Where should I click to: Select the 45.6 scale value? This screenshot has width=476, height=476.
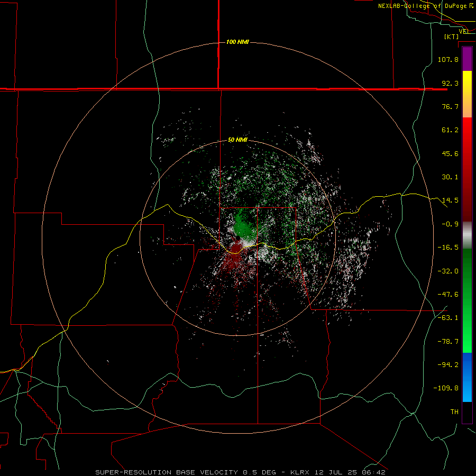tap(450, 153)
